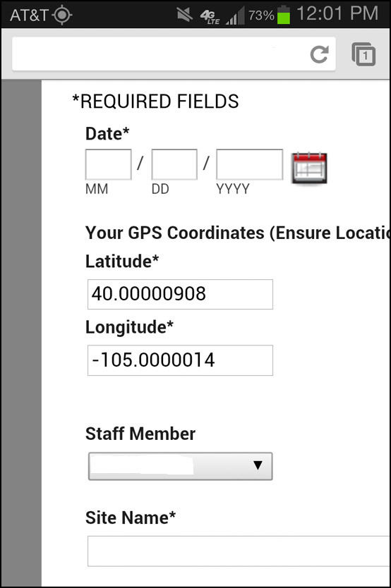Tap the 12:01 PM clock
The image size is (391, 588).
tap(337, 13)
